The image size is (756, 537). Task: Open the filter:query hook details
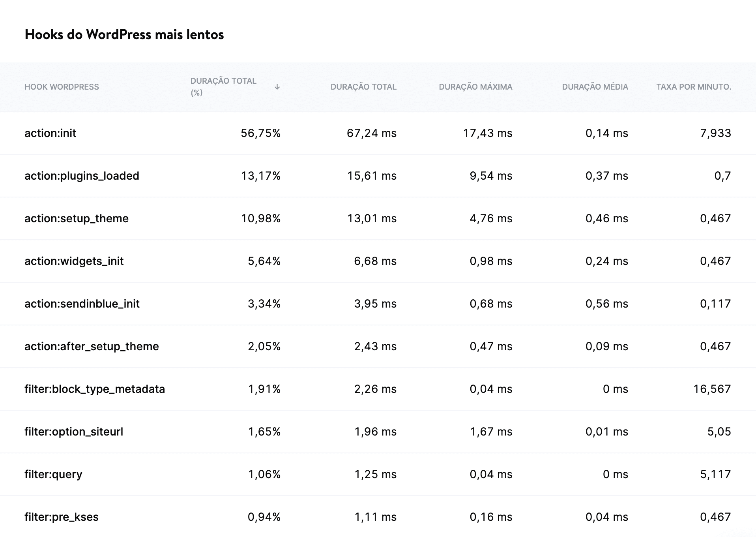pyautogui.click(x=53, y=474)
